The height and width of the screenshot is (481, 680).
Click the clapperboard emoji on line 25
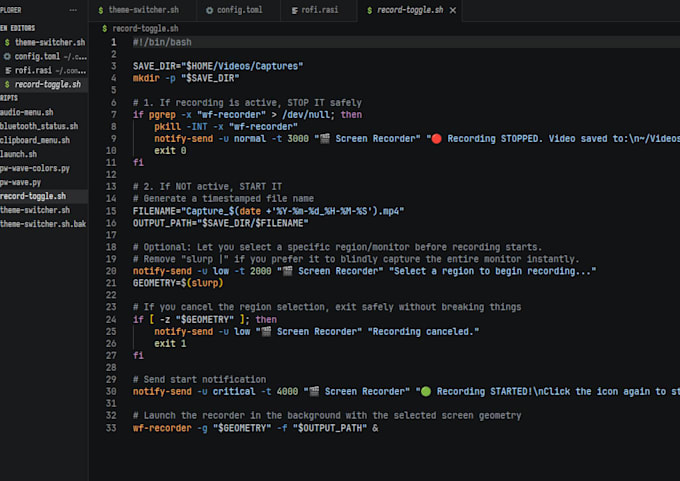(x=266, y=331)
